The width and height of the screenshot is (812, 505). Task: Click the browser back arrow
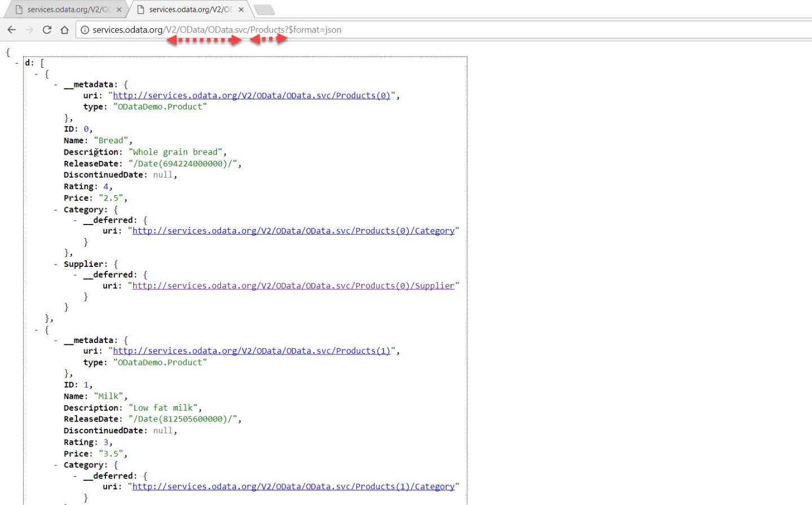pos(11,29)
